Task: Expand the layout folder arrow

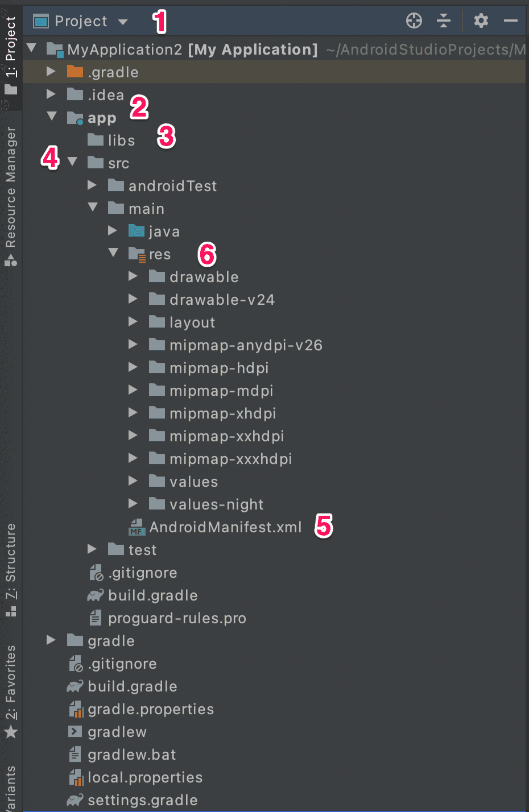Action: click(x=133, y=322)
